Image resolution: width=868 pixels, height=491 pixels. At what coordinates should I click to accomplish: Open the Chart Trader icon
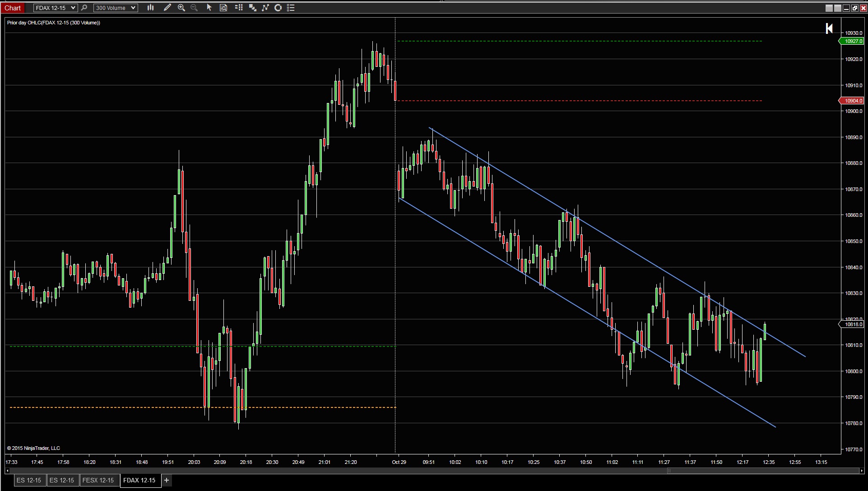[239, 8]
